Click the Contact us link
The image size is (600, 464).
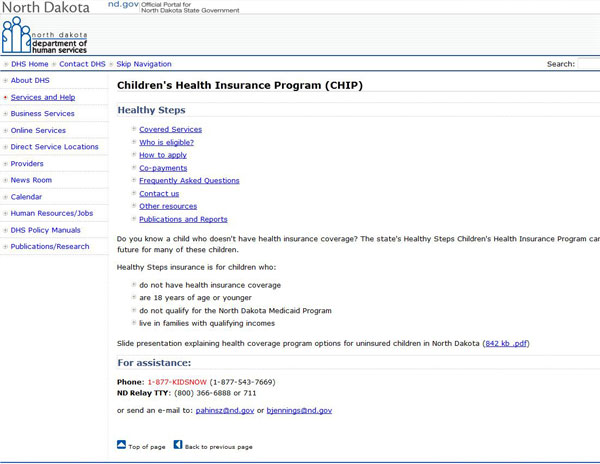point(159,194)
